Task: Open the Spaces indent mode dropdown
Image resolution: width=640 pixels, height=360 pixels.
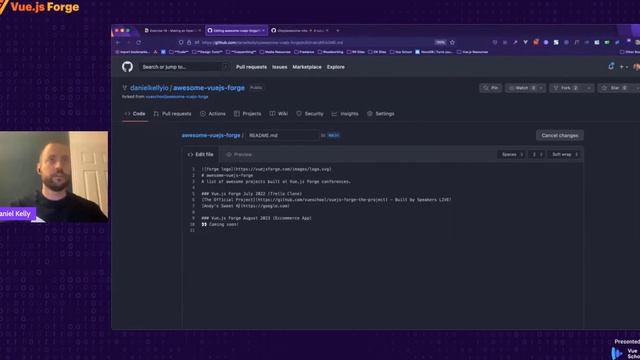Action: (511, 154)
